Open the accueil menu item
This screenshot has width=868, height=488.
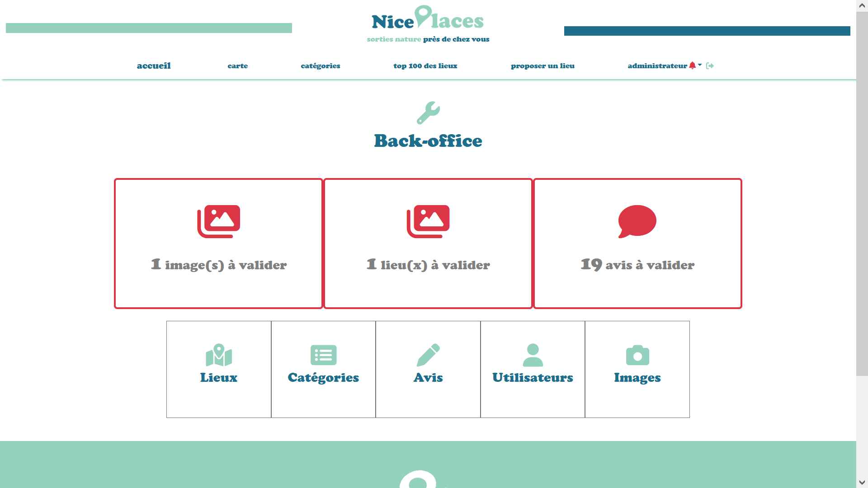point(154,66)
